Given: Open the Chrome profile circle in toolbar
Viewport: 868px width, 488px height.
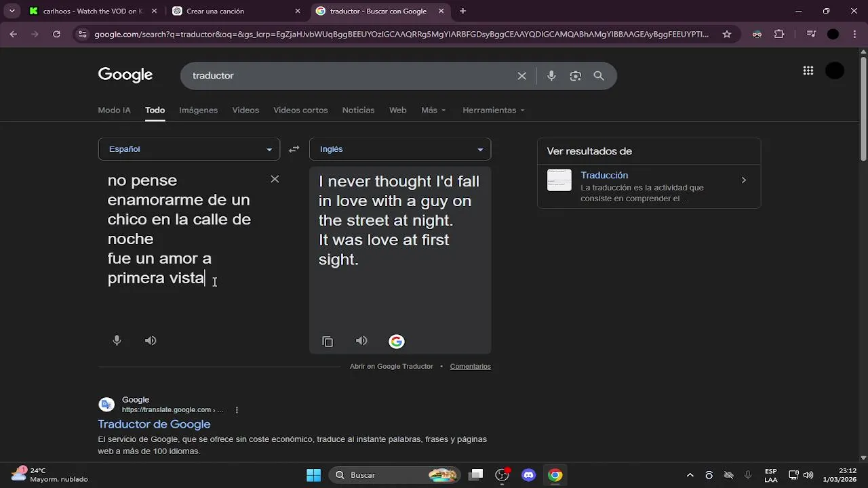Looking at the screenshot, I should click(x=833, y=34).
